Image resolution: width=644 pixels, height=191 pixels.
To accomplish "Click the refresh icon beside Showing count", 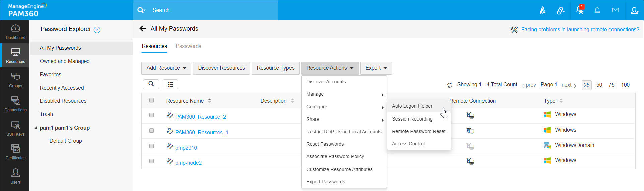I will [x=450, y=85].
